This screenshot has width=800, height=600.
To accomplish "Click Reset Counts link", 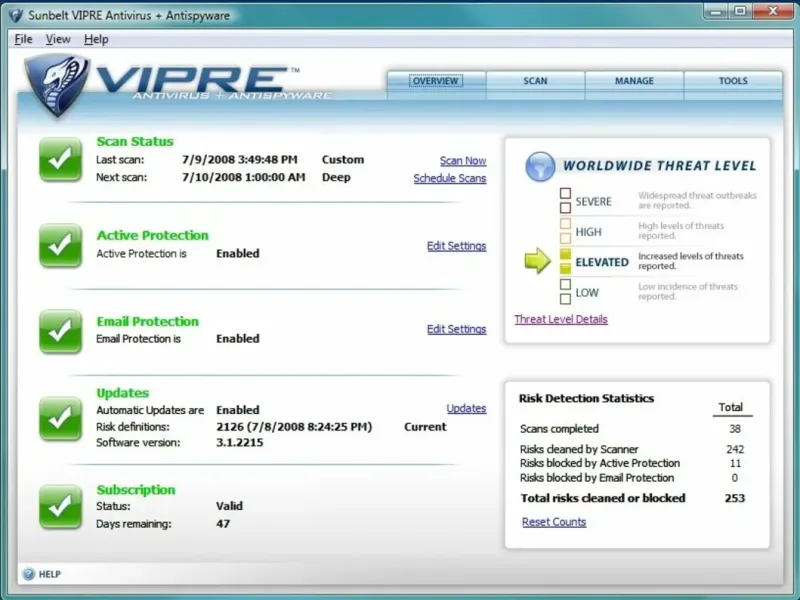I will 554,522.
